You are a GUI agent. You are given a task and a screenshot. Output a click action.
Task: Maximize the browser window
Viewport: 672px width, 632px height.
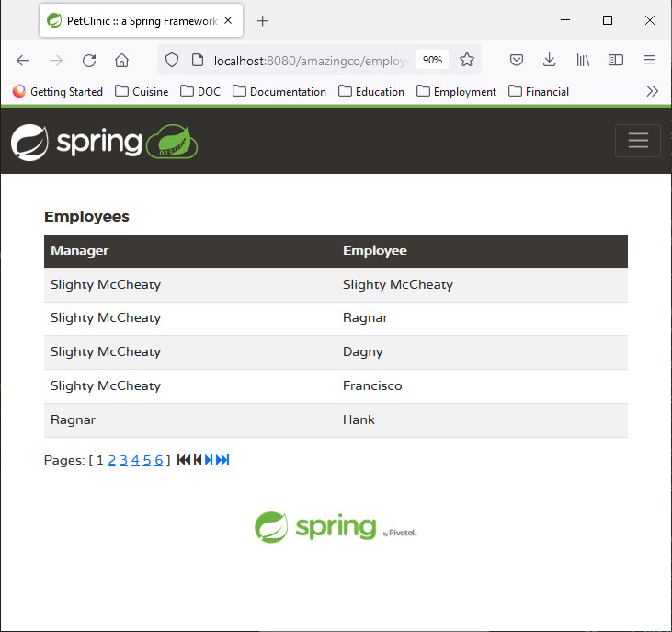click(x=608, y=20)
